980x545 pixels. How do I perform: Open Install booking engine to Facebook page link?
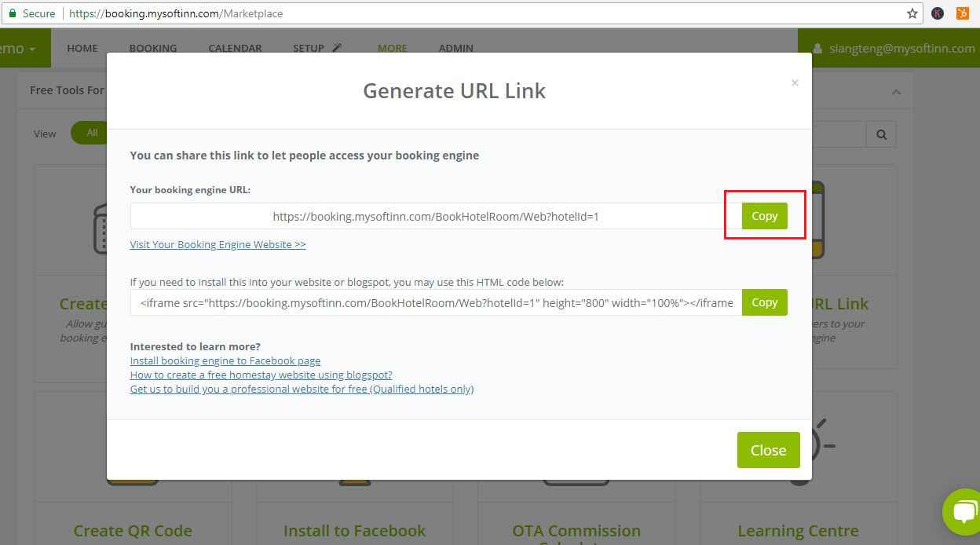(x=225, y=360)
